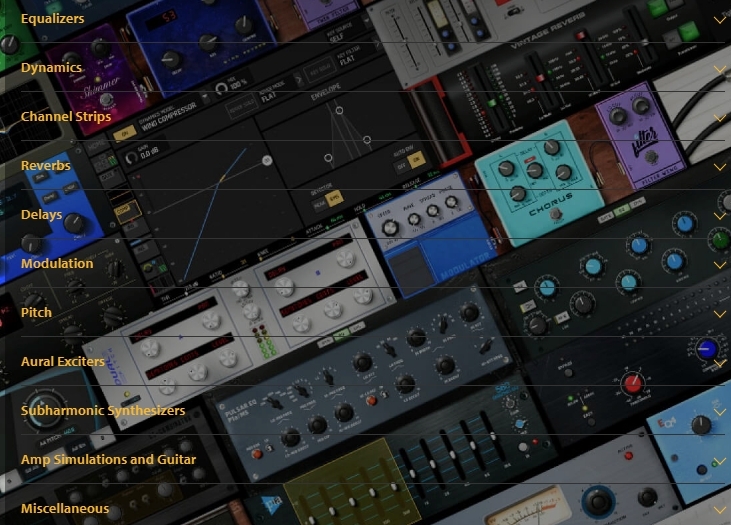Click the Dynamics category label

[51, 68]
